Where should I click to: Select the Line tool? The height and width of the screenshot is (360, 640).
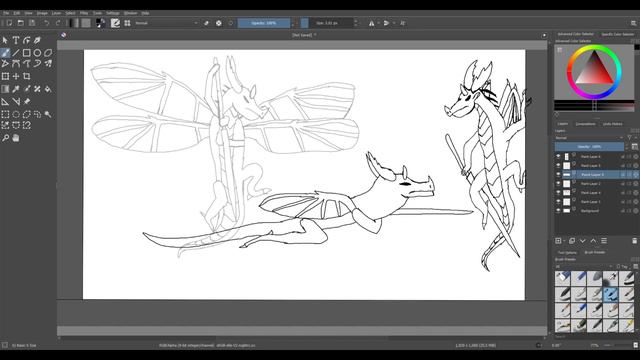(16, 53)
